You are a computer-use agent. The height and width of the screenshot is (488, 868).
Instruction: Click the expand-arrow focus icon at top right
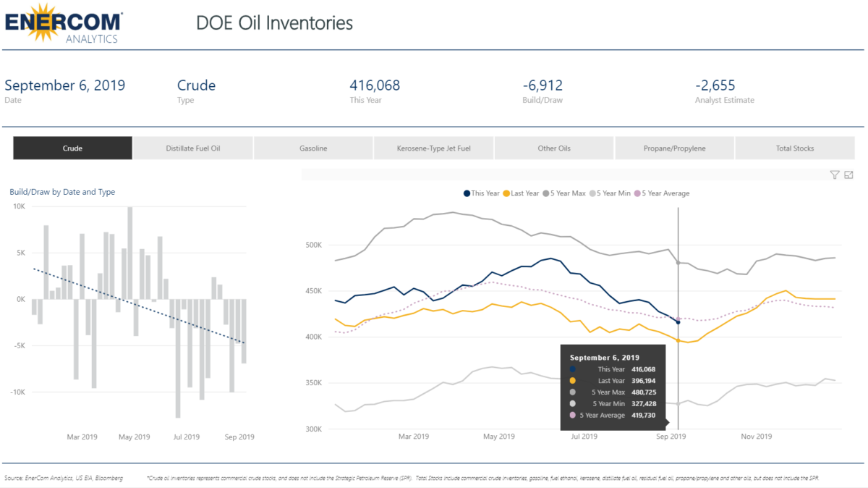(x=848, y=174)
